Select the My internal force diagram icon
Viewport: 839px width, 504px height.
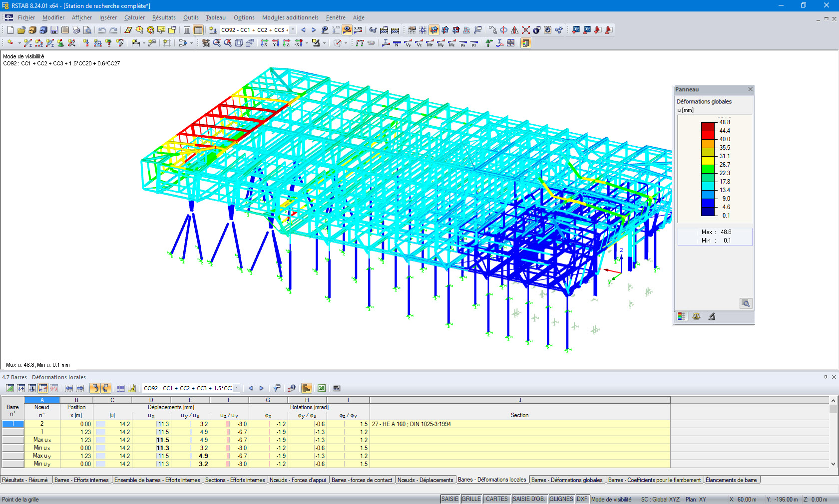point(441,43)
